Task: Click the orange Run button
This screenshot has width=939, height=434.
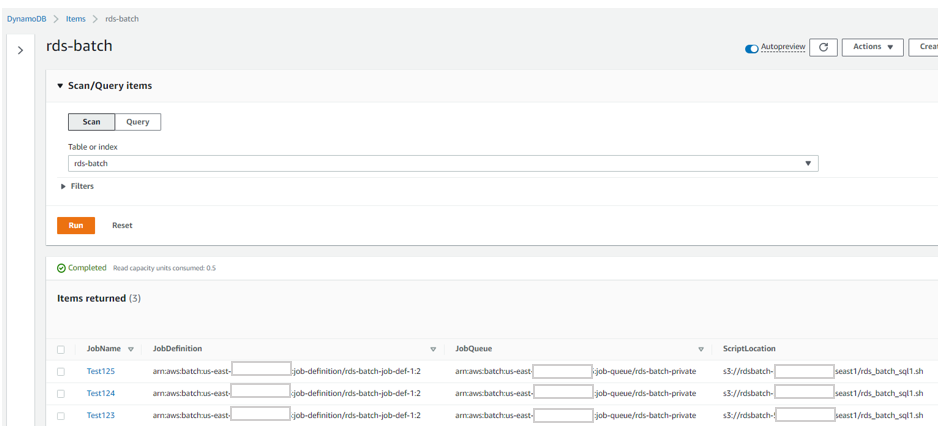Action: [76, 226]
